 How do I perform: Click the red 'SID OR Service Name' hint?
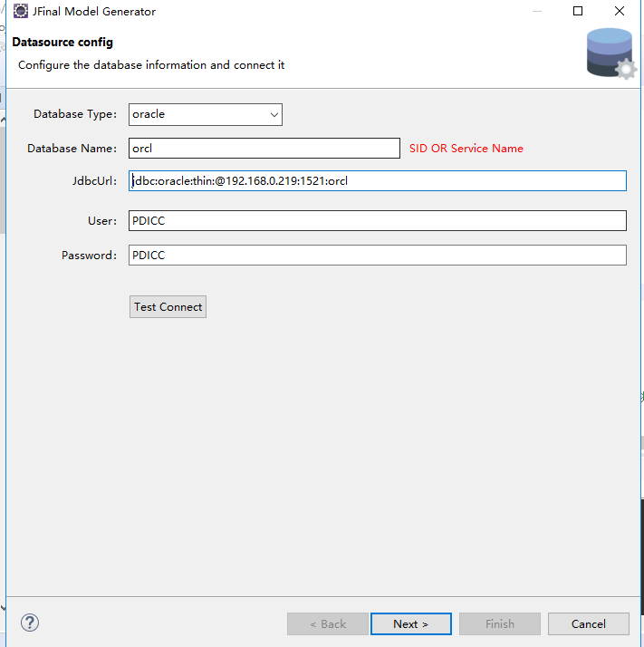point(466,149)
